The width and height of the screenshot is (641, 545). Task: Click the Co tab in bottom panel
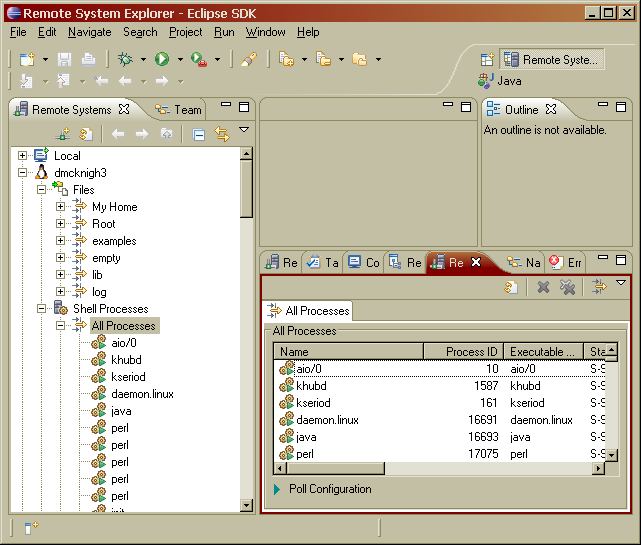point(363,262)
